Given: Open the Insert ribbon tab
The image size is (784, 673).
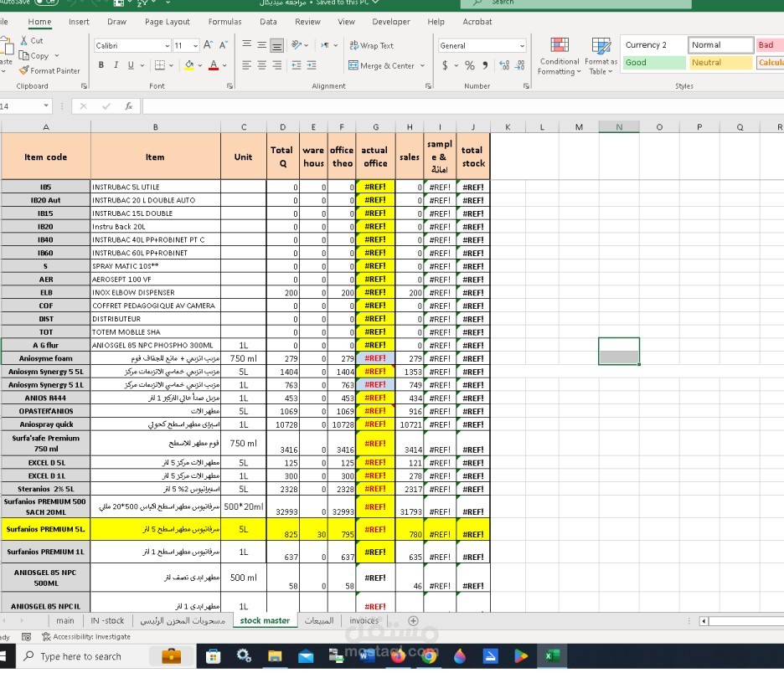Looking at the screenshot, I should coord(79,22).
